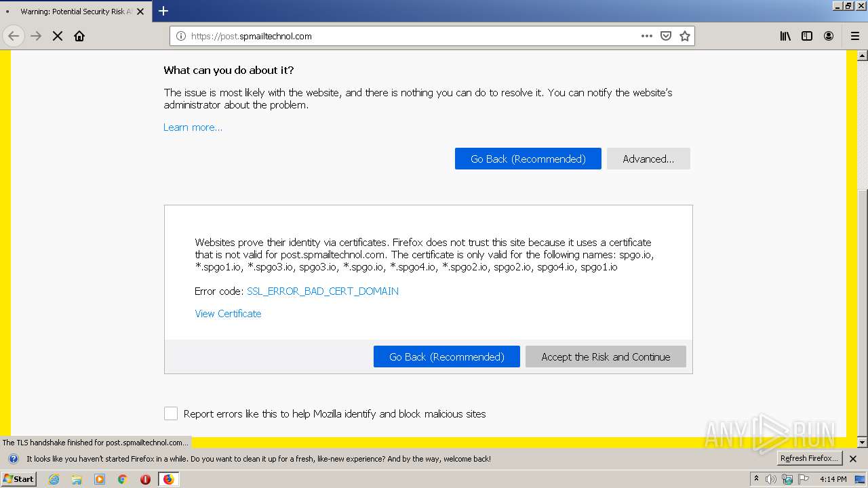The width and height of the screenshot is (868, 488).
Task: Click the page scrollbar down arrow
Action: (863, 443)
